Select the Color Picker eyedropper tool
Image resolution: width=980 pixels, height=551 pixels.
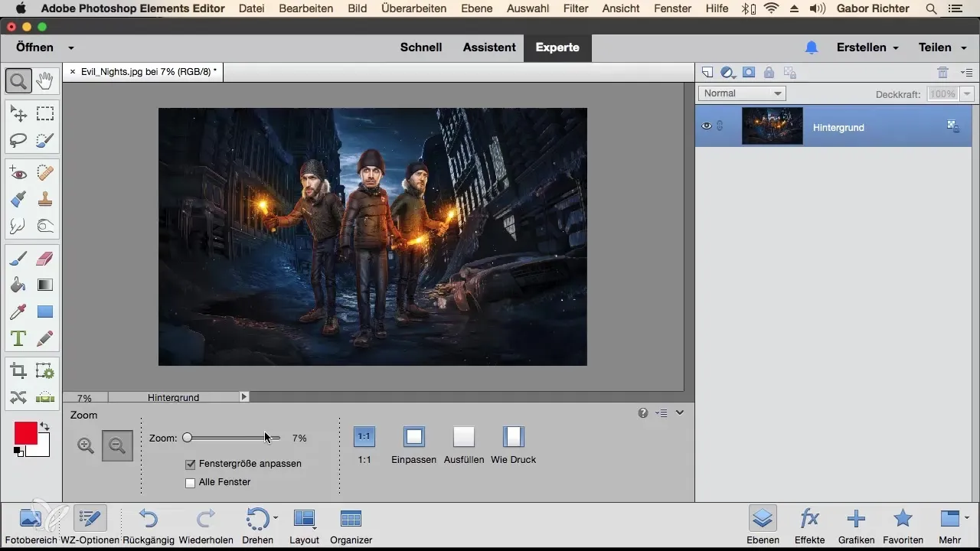pos(18,311)
